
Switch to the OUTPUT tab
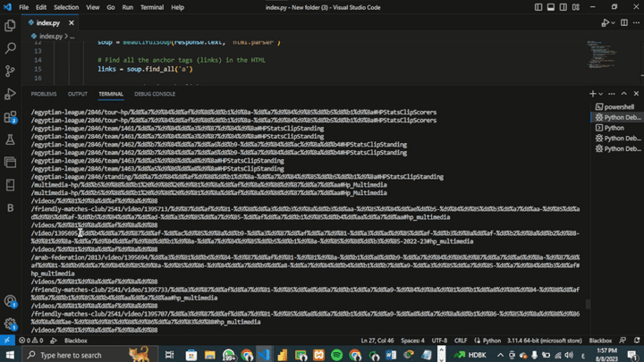coord(77,94)
